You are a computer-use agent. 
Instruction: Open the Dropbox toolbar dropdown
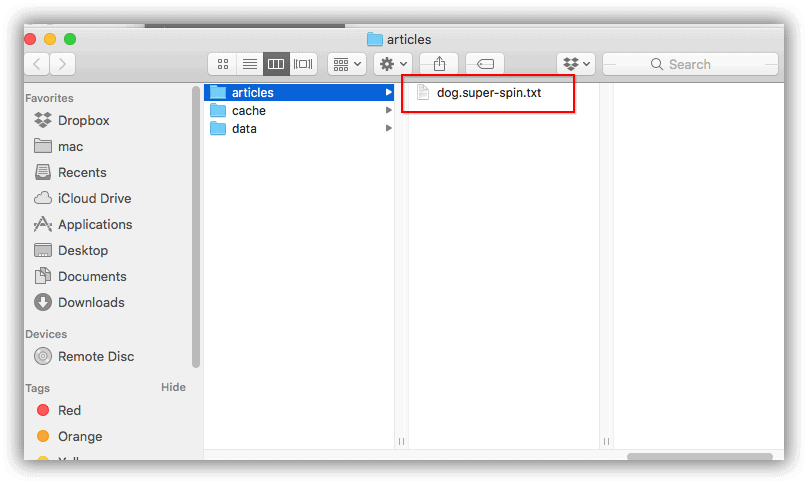(x=576, y=64)
